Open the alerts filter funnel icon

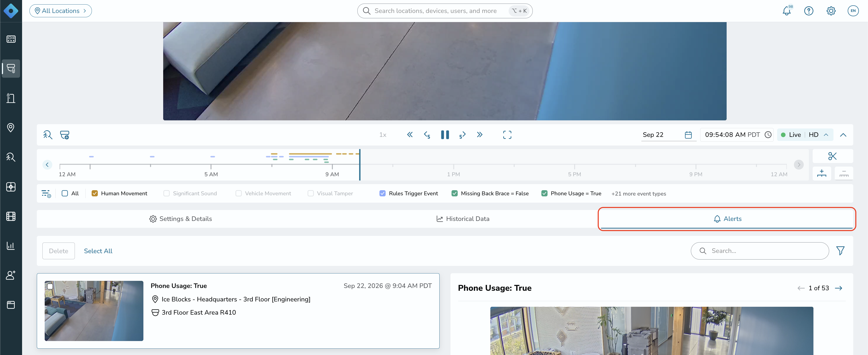(840, 251)
